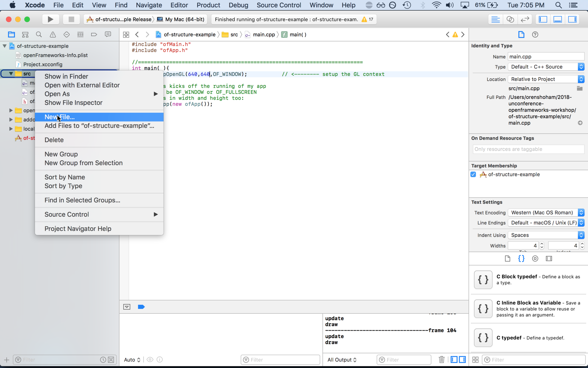This screenshot has width=588, height=368.
Task: Click Delete in the context menu
Action: (x=54, y=140)
